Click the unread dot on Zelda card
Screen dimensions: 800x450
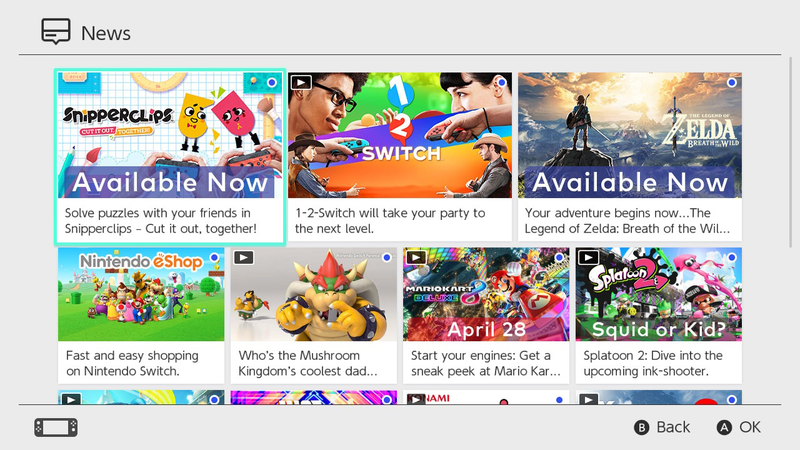732,82
